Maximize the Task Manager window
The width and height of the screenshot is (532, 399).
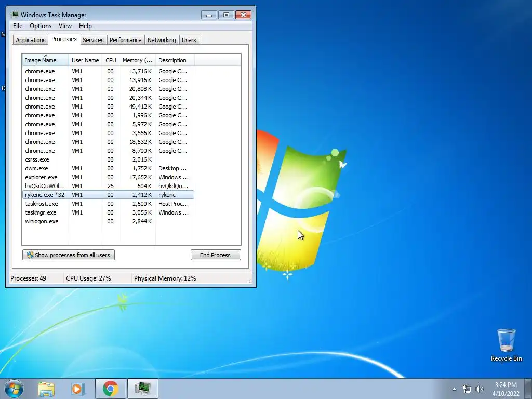[226, 15]
